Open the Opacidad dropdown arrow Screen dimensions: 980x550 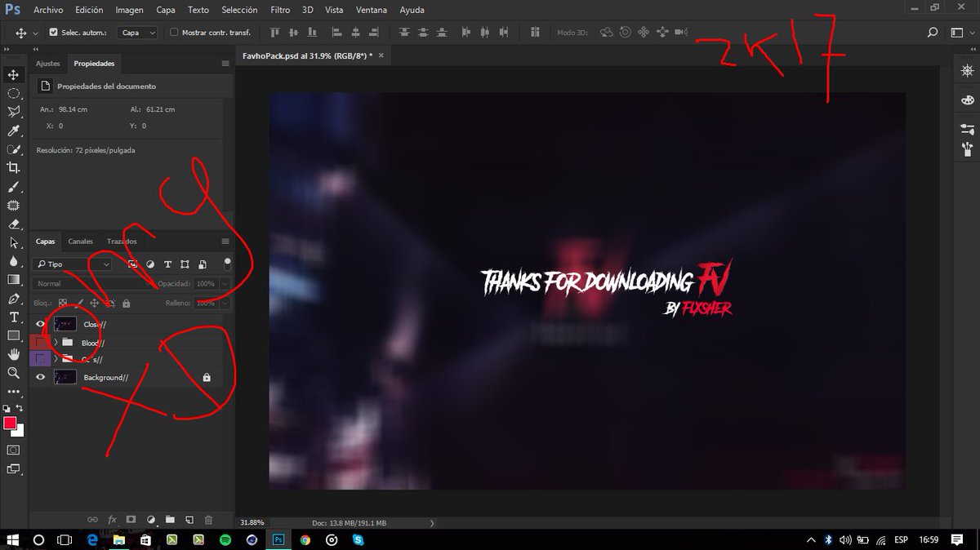pos(225,284)
